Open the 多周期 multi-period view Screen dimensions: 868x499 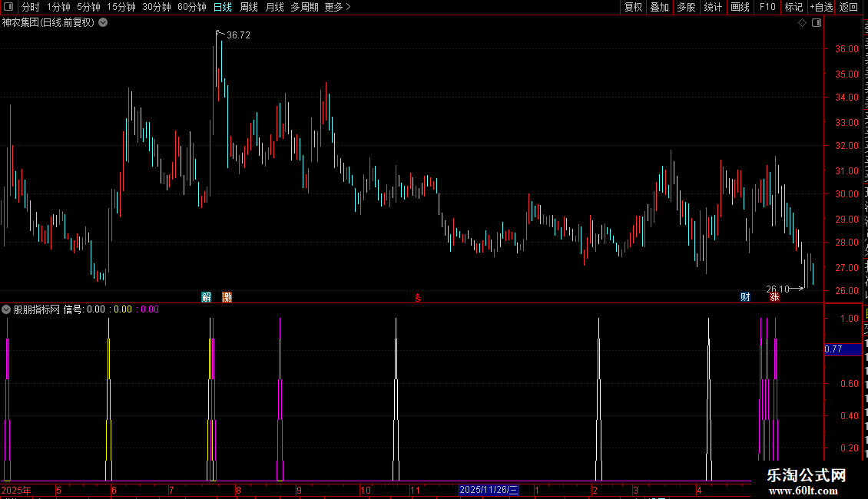pos(304,7)
